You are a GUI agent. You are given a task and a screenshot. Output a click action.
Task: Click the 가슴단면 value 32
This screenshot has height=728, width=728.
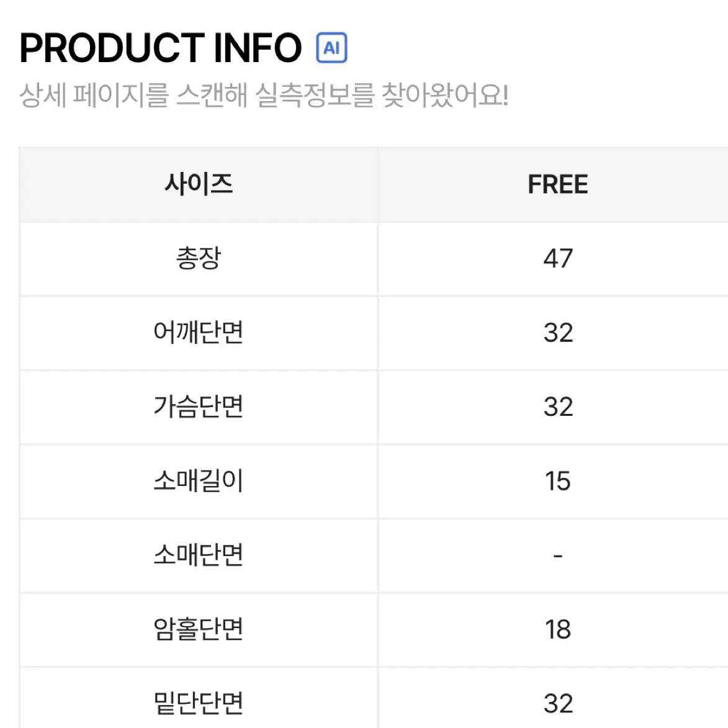[x=558, y=407]
